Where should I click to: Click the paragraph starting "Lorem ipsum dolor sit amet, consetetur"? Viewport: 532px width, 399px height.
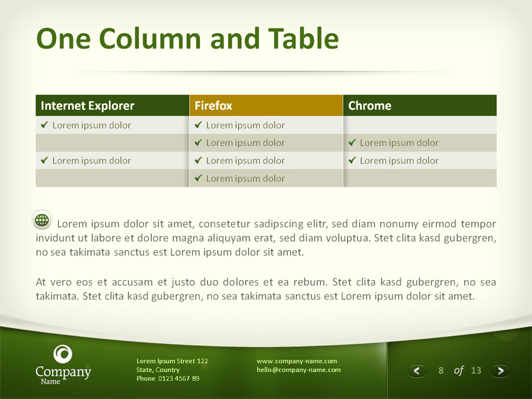pos(266,238)
